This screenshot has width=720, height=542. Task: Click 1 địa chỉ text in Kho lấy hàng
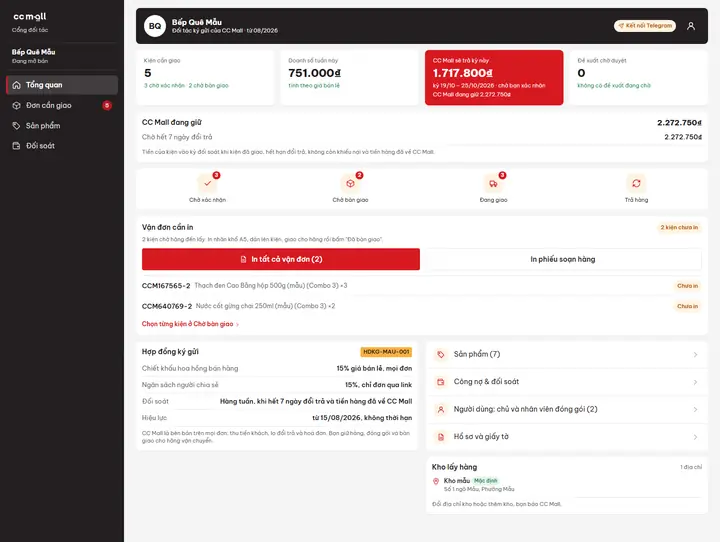[691, 467]
